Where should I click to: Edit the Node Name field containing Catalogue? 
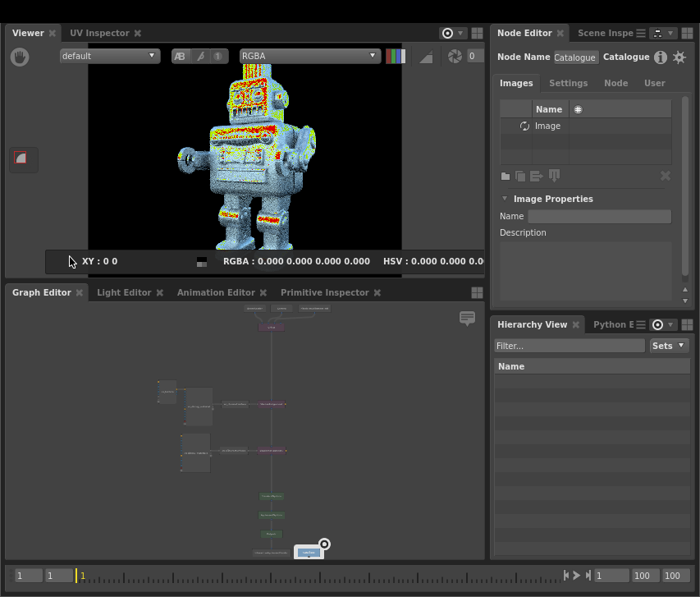click(x=576, y=57)
